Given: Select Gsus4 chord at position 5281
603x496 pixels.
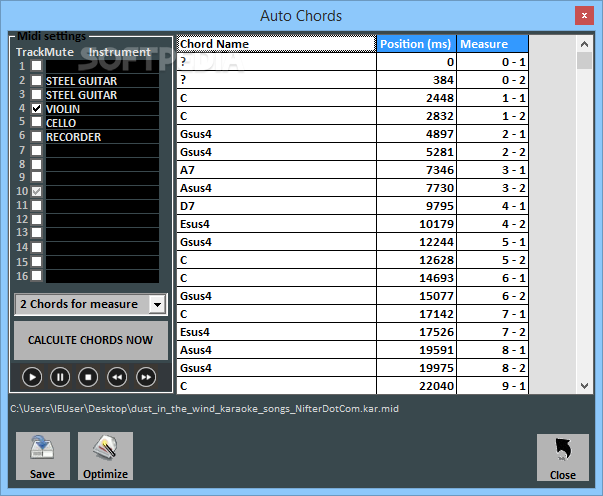Looking at the screenshot, I should (x=276, y=152).
